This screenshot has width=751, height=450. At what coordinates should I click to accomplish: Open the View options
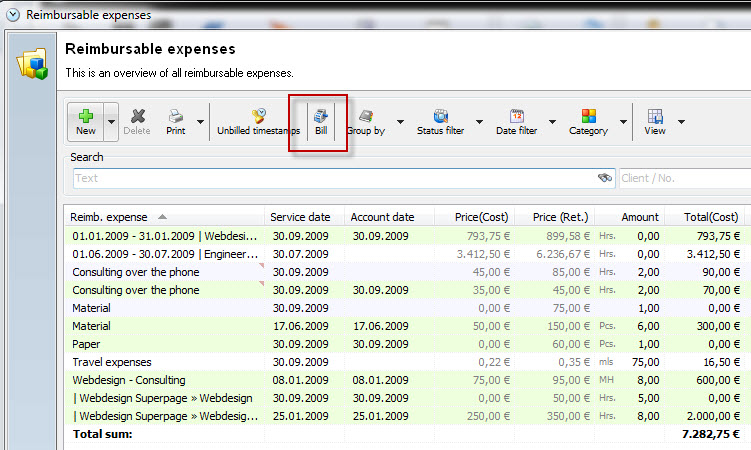coord(655,122)
